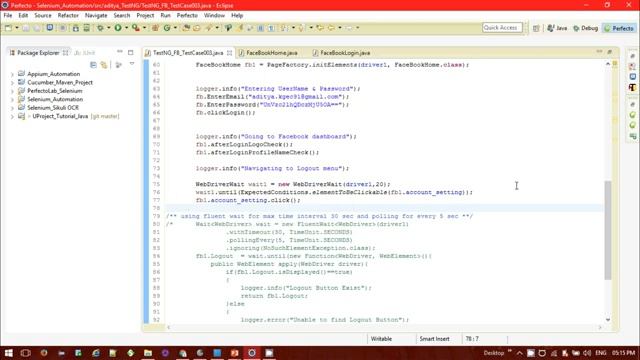Open the Window menu
The width and height of the screenshot is (640, 360).
pos(214,16)
